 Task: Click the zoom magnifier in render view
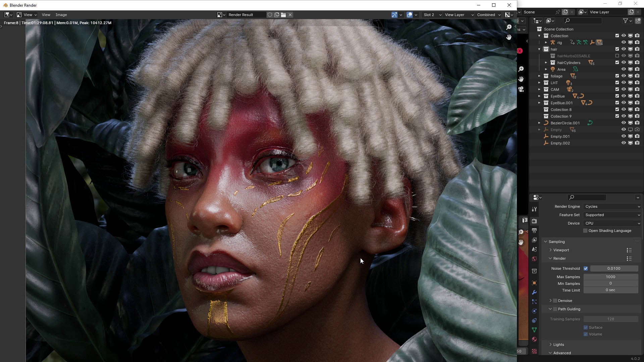click(509, 27)
